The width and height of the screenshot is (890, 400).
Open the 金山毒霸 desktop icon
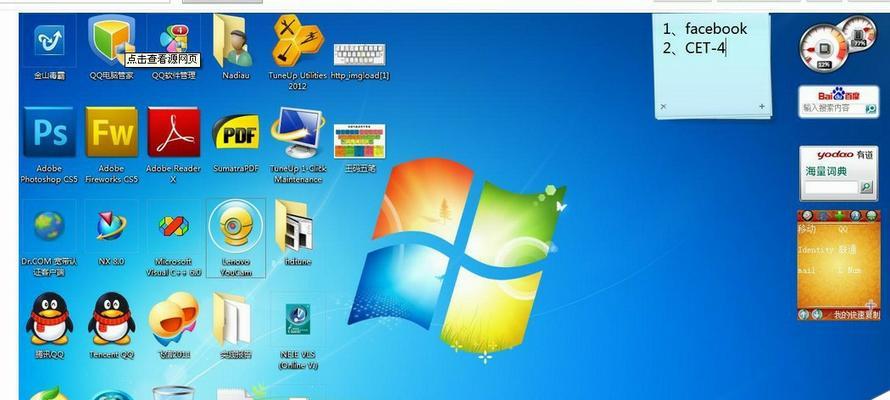(x=49, y=41)
